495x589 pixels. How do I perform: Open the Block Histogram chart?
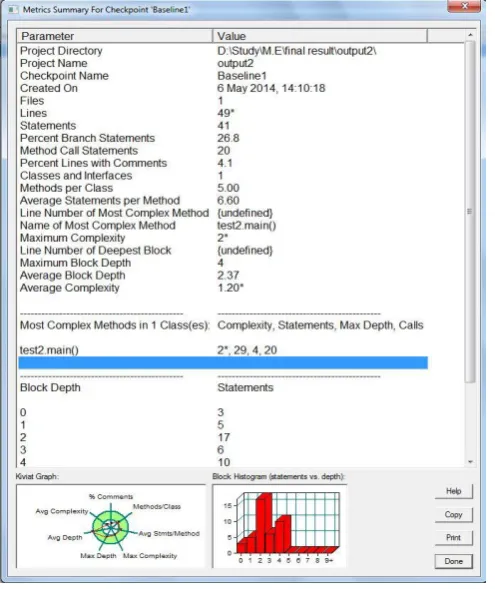280,526
